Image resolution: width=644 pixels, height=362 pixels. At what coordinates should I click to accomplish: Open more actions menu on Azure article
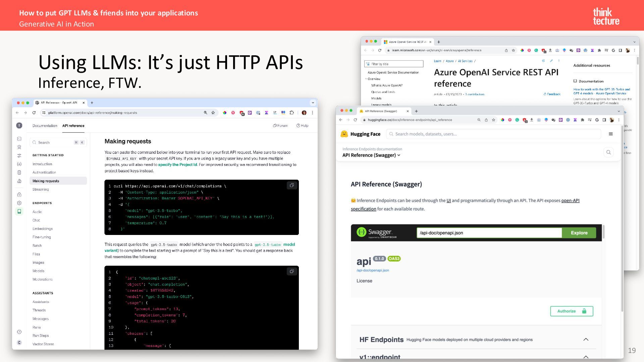[559, 61]
